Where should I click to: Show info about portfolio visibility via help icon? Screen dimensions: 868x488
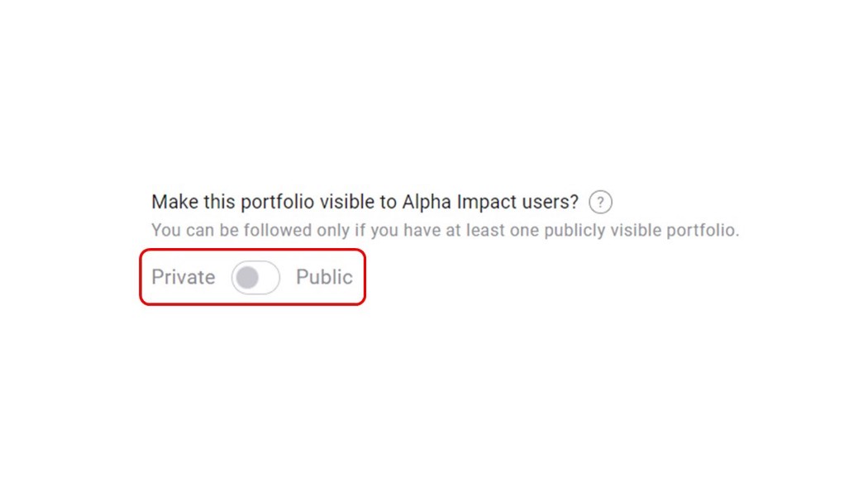tap(600, 202)
